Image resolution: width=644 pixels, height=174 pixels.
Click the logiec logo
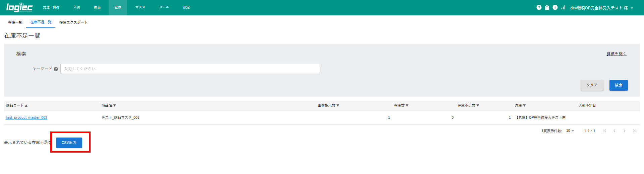point(19,7)
